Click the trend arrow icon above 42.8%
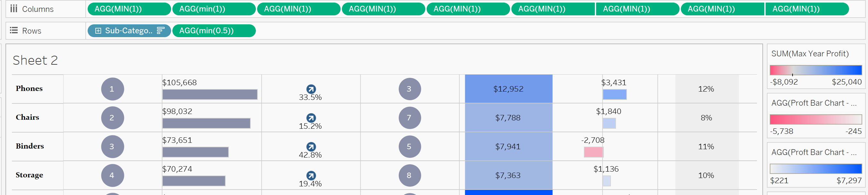This screenshot has width=868, height=195. (x=311, y=147)
